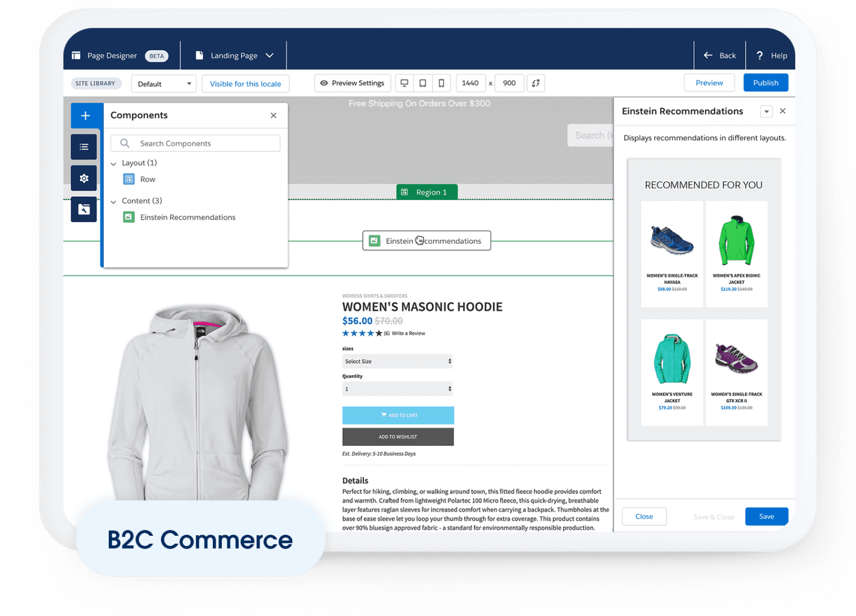This screenshot has height=616, width=856.
Task: Open the gear settings sidebar icon
Action: tap(84, 178)
